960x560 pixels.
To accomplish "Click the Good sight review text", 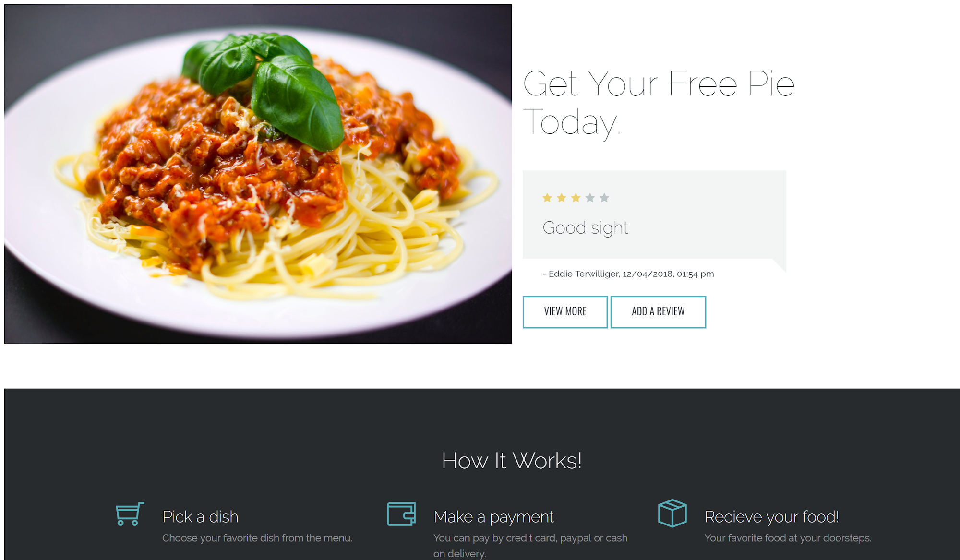I will coord(585,228).
